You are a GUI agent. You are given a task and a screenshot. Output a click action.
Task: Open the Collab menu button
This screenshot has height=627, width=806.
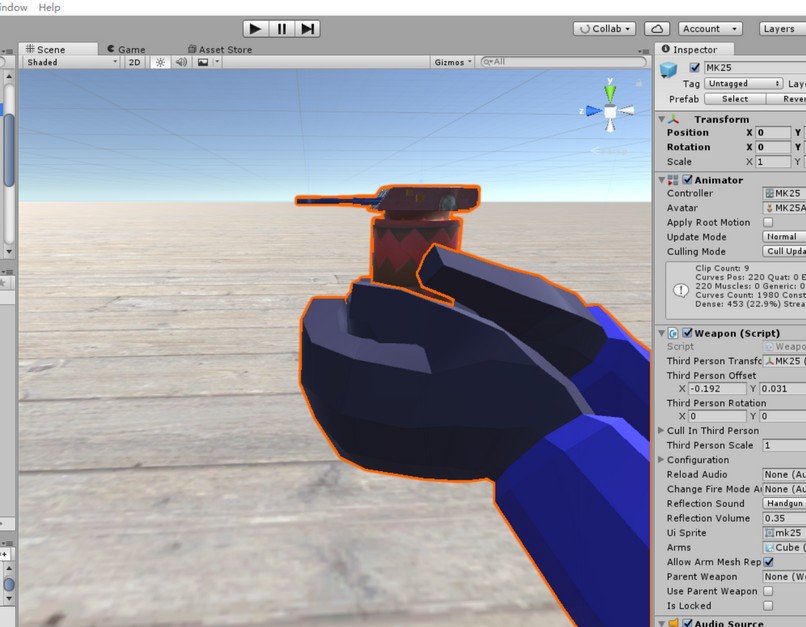604,29
